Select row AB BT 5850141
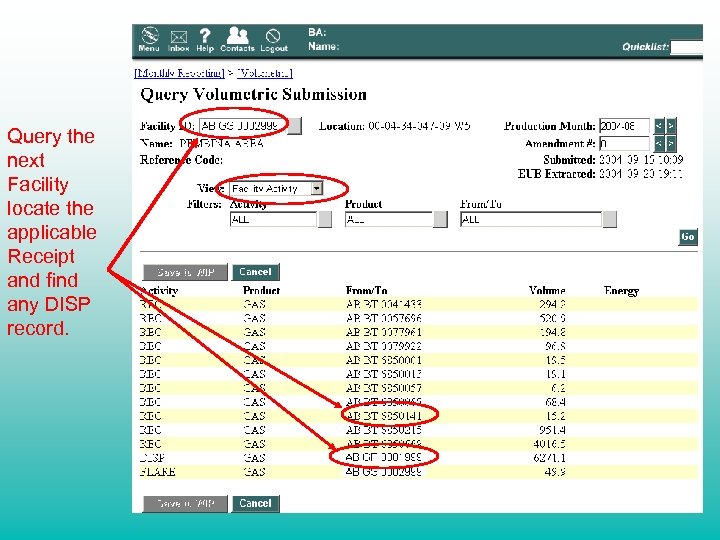The image size is (720, 540). click(x=418, y=416)
